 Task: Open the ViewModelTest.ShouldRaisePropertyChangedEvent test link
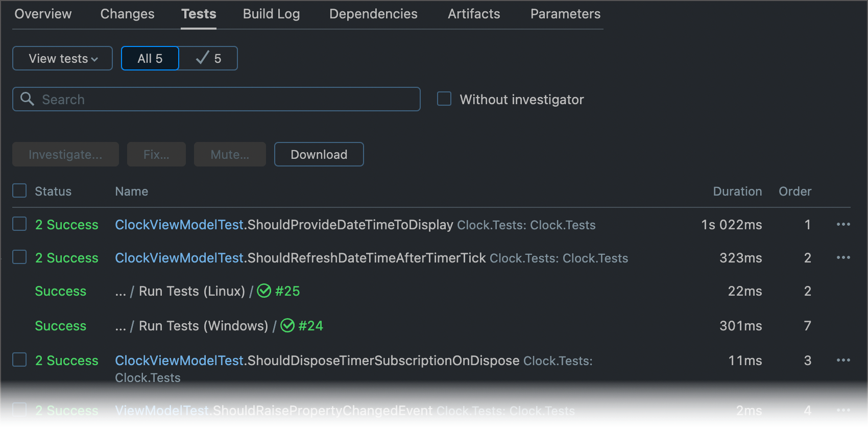click(x=274, y=411)
